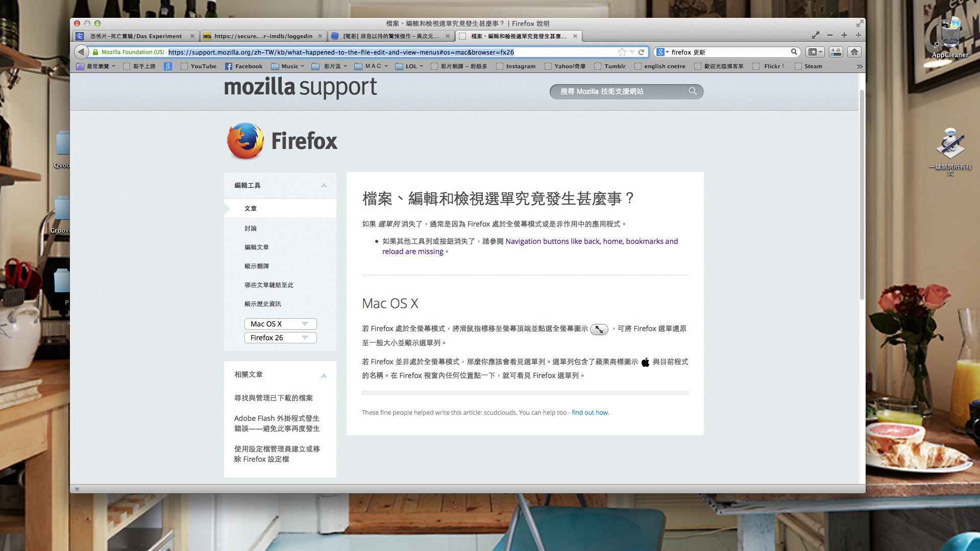Open the Instagram bookmark
This screenshot has width=980, height=551.
[x=516, y=66]
